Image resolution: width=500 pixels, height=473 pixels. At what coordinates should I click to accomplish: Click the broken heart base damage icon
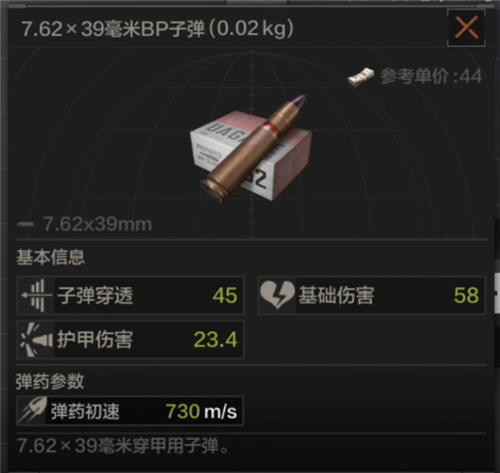tap(277, 295)
